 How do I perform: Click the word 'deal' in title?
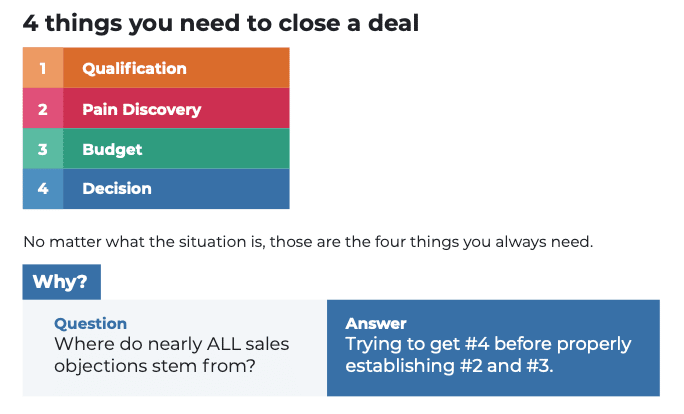393,23
